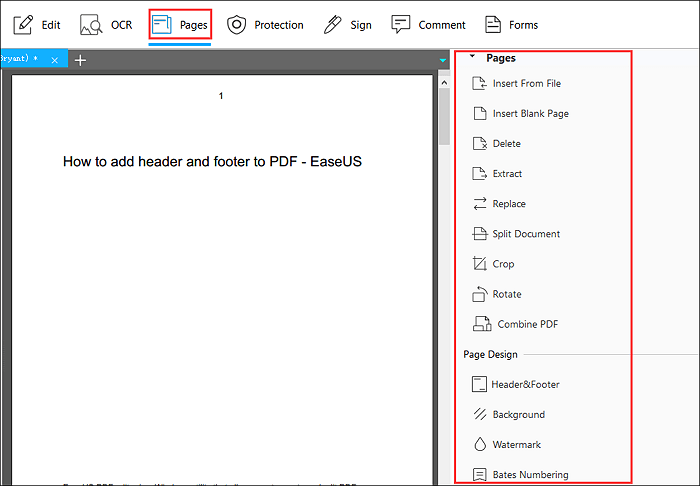Select the Extract label

pos(507,174)
